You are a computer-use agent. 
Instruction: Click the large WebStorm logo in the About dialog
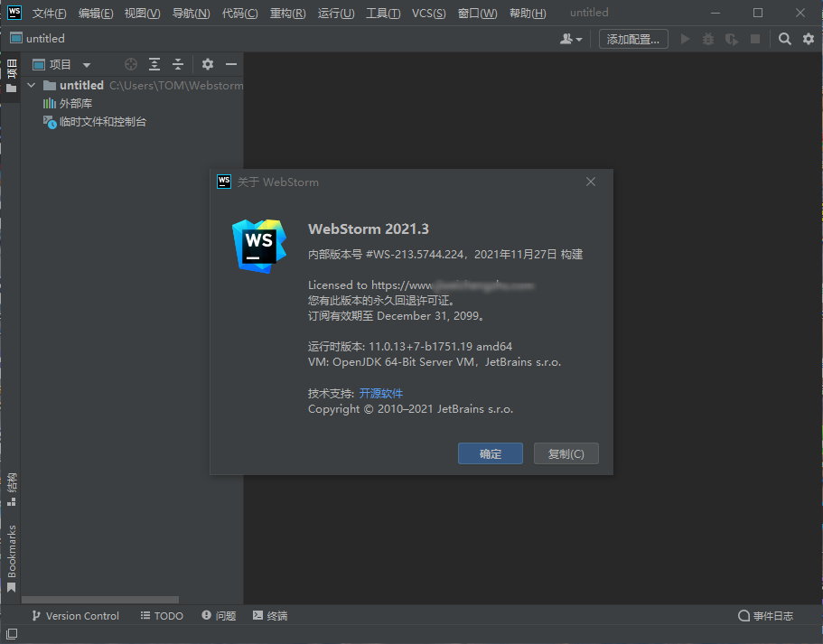coord(259,247)
